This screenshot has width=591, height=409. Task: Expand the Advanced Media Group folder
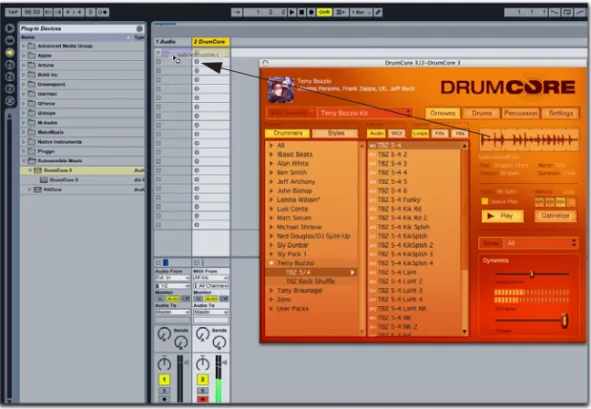coord(24,46)
